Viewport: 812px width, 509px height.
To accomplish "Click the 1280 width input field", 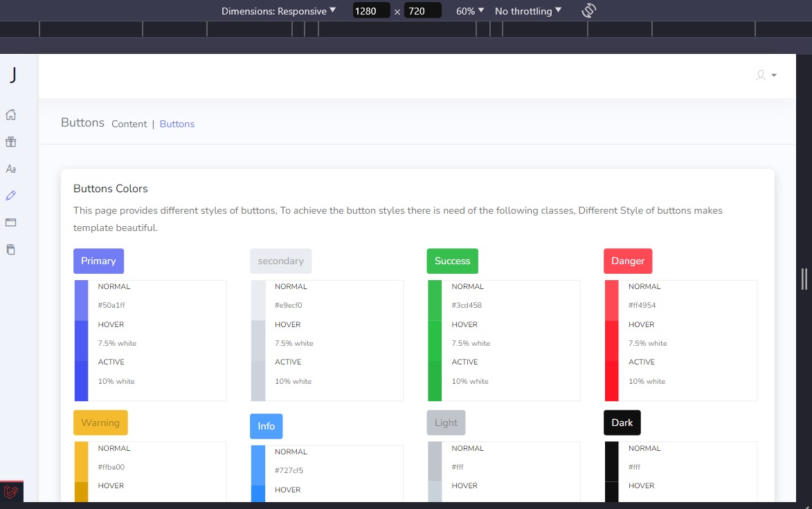I will click(371, 10).
